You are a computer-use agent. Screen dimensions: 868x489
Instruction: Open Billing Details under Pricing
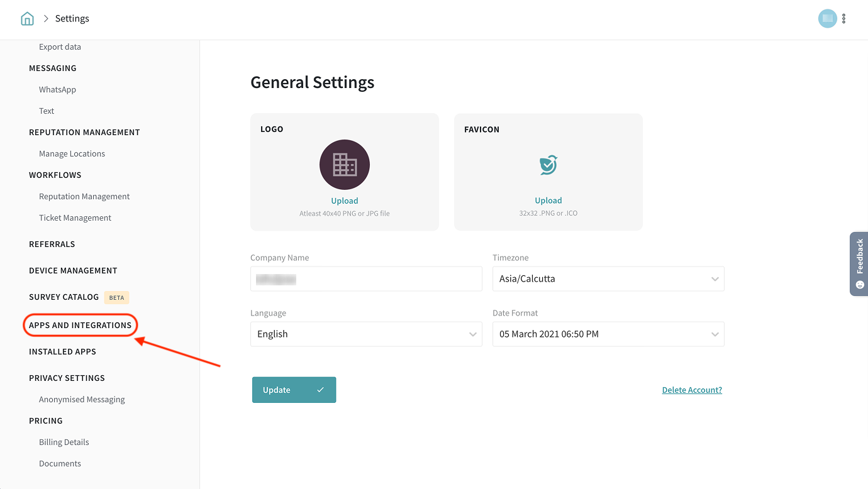64,442
